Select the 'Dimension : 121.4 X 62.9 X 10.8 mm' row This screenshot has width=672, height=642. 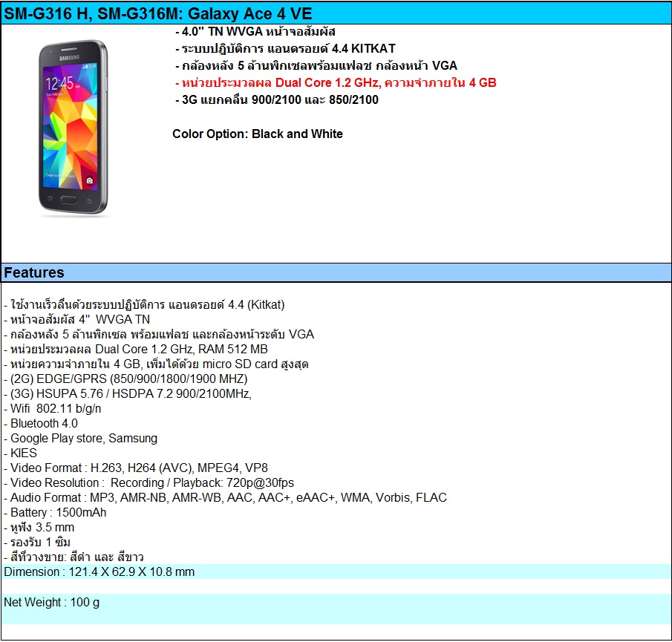coord(336,571)
